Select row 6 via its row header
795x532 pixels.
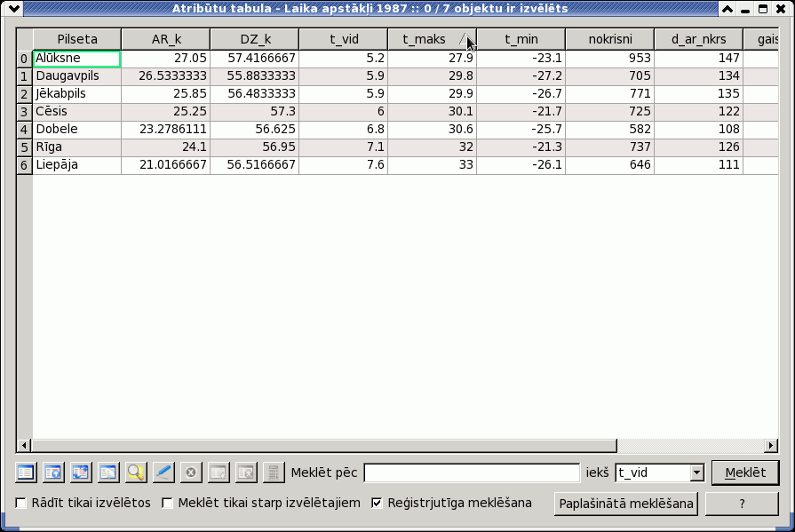24,165
